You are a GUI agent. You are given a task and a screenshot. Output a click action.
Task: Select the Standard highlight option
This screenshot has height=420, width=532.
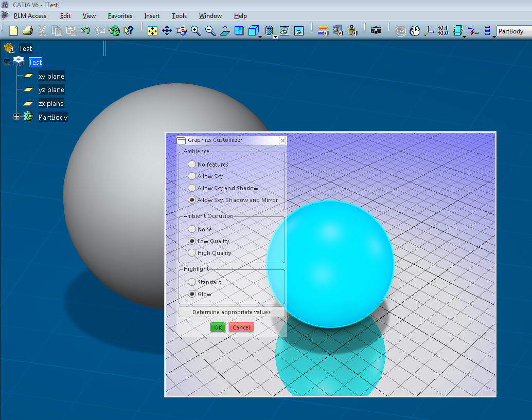(192, 282)
